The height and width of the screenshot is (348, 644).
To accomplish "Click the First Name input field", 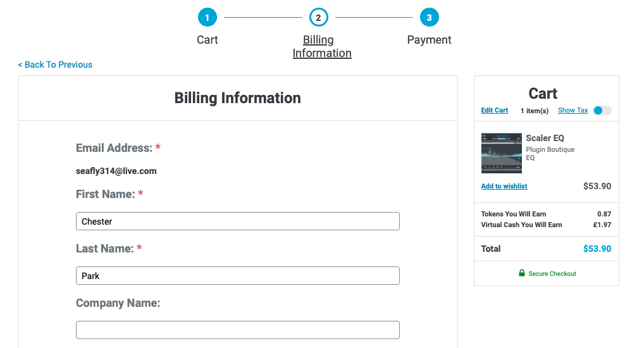I will (238, 221).
